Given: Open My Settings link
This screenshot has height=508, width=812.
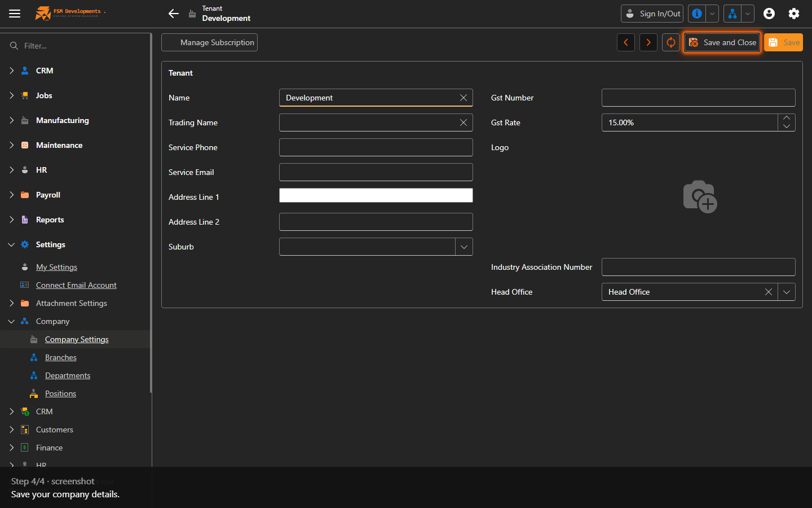Looking at the screenshot, I should tap(56, 267).
